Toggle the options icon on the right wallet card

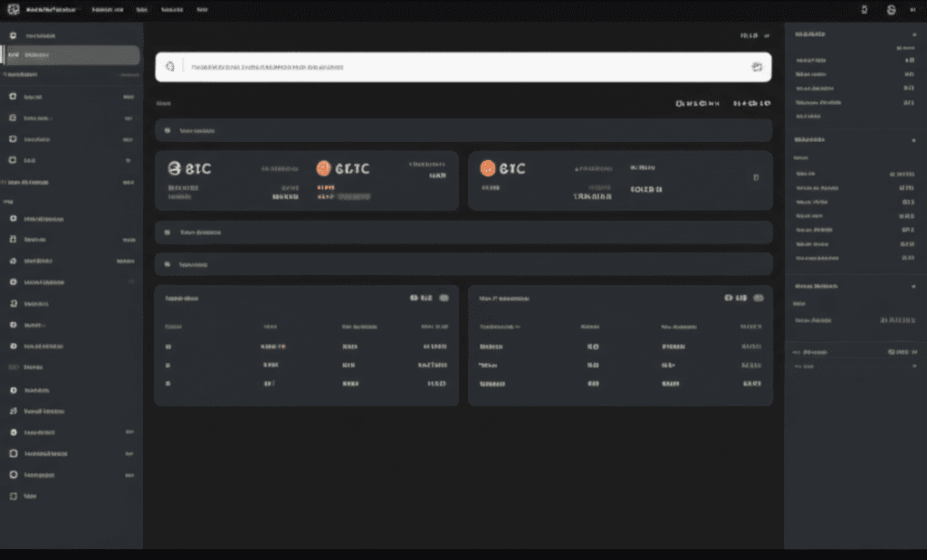tap(758, 177)
